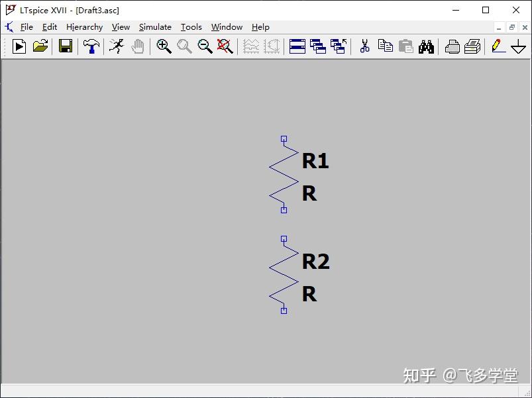Save the current Draft3 schematic
The width and height of the screenshot is (532, 398).
click(x=65, y=46)
